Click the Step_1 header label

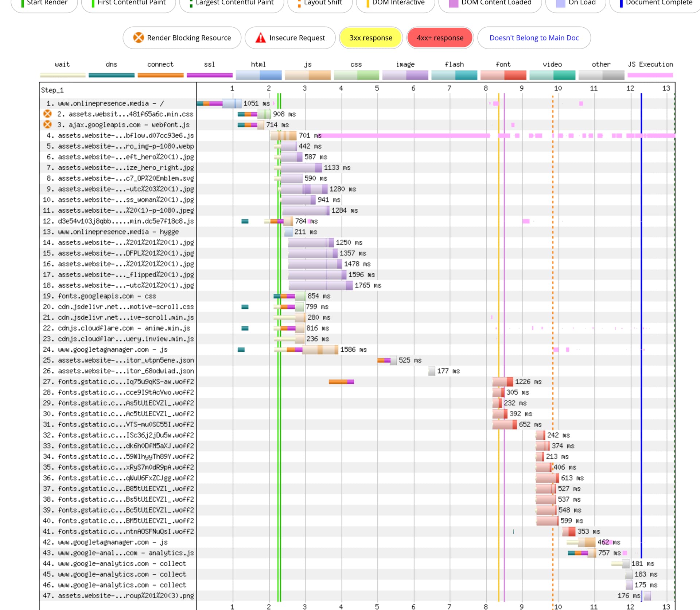click(52, 90)
